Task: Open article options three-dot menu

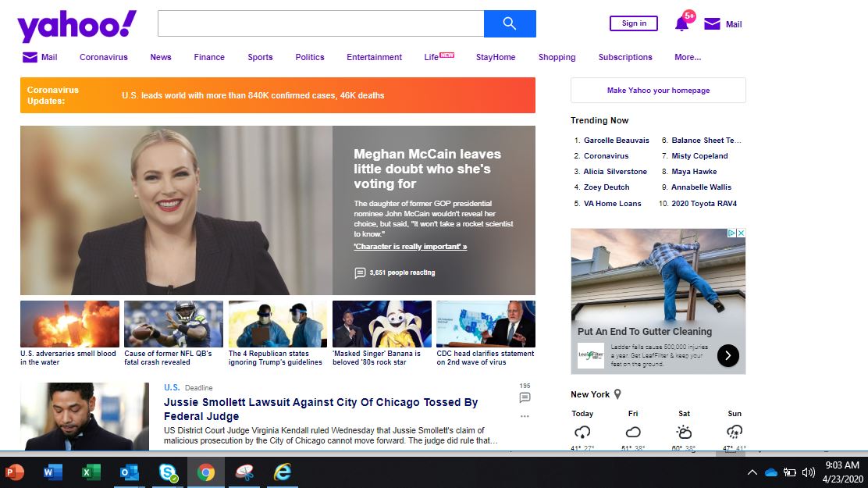Action: pos(525,416)
